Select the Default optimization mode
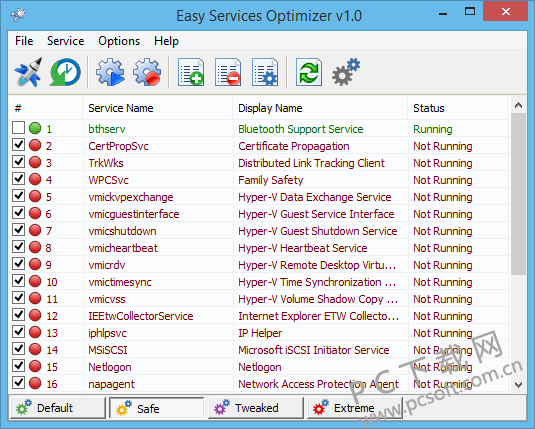This screenshot has width=535, height=429. (57, 408)
